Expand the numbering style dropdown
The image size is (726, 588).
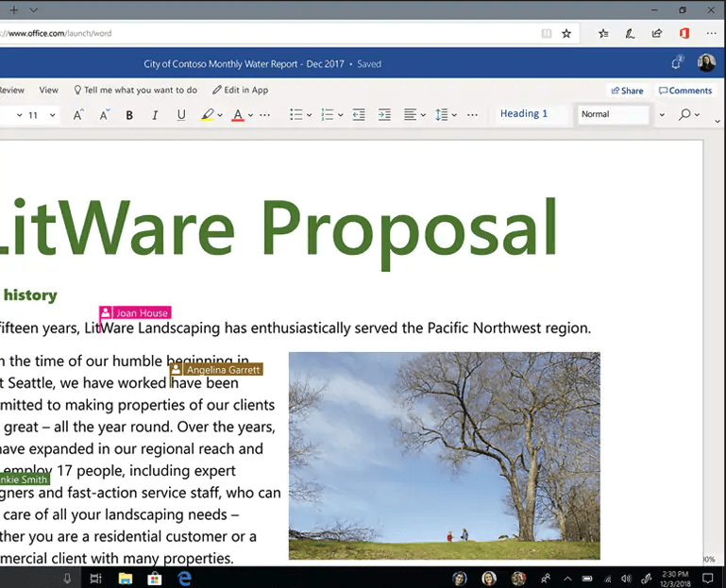point(340,115)
